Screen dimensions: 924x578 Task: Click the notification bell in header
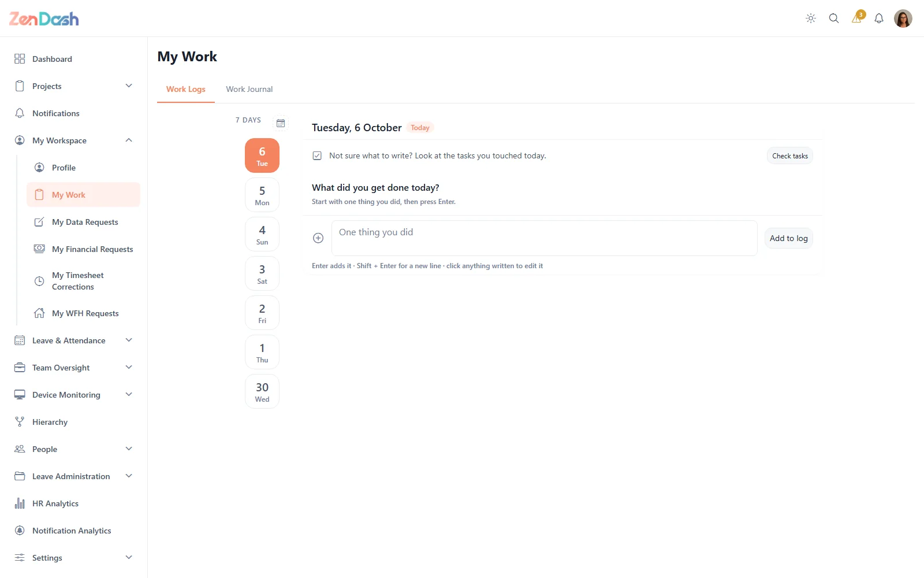pyautogui.click(x=879, y=18)
